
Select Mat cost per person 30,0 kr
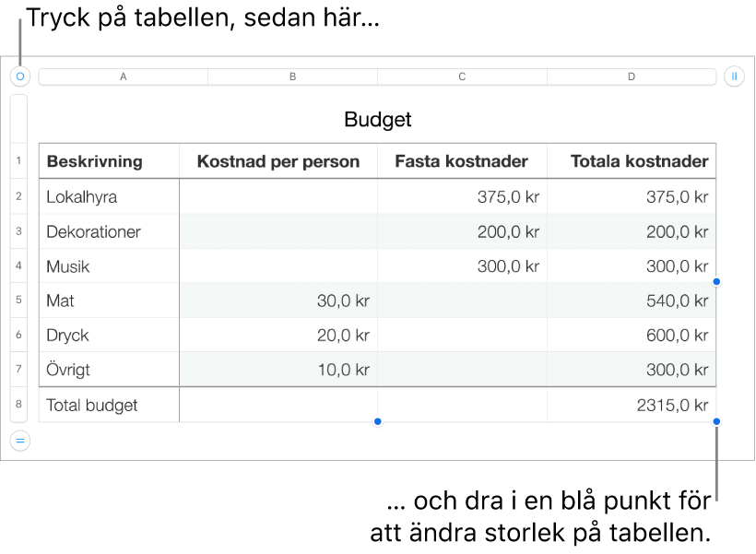click(278, 301)
